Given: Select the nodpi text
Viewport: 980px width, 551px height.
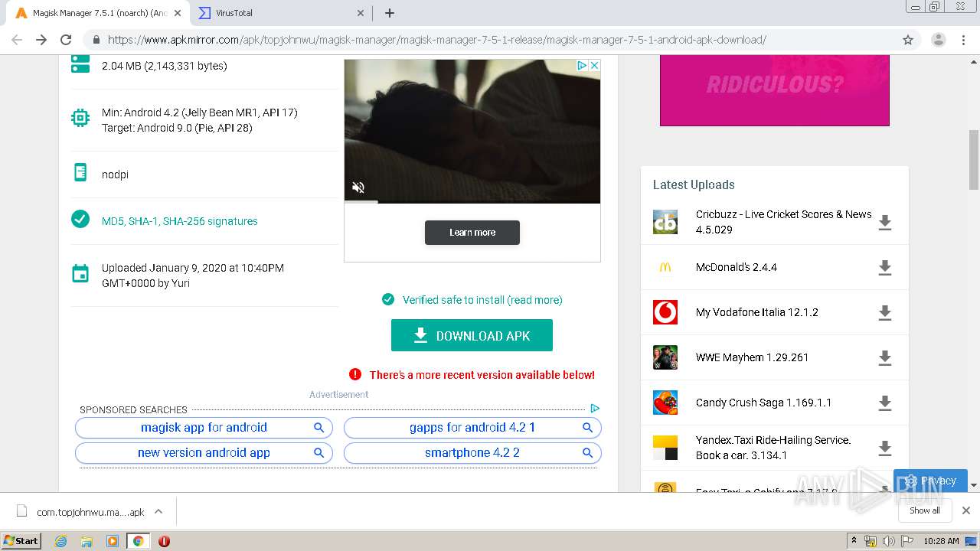Looking at the screenshot, I should click(x=115, y=174).
